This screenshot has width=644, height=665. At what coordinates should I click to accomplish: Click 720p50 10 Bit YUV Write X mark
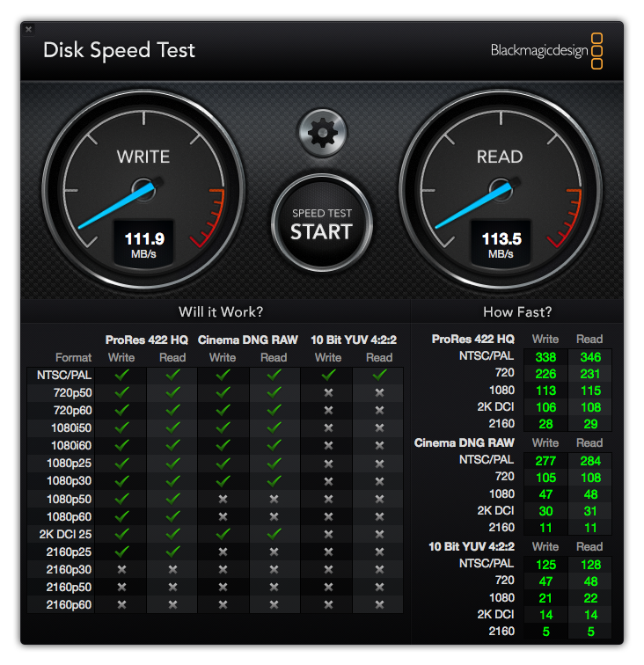(328, 392)
